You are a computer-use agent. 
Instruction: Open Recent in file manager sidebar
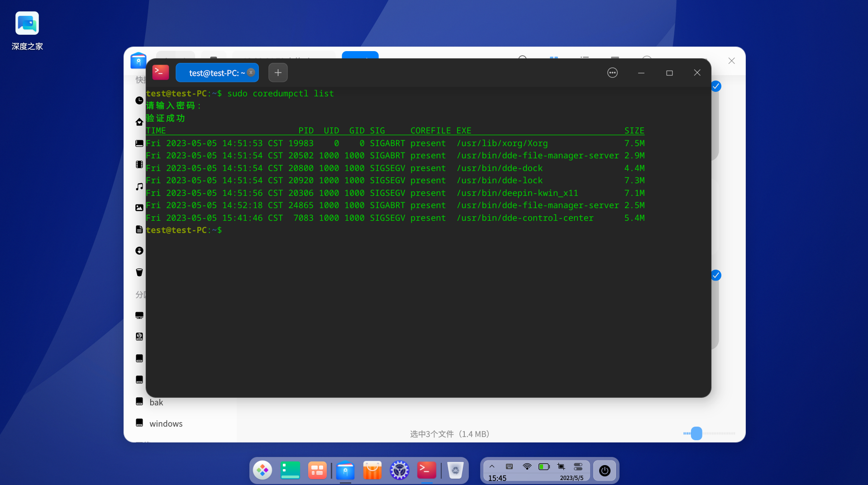click(x=139, y=100)
